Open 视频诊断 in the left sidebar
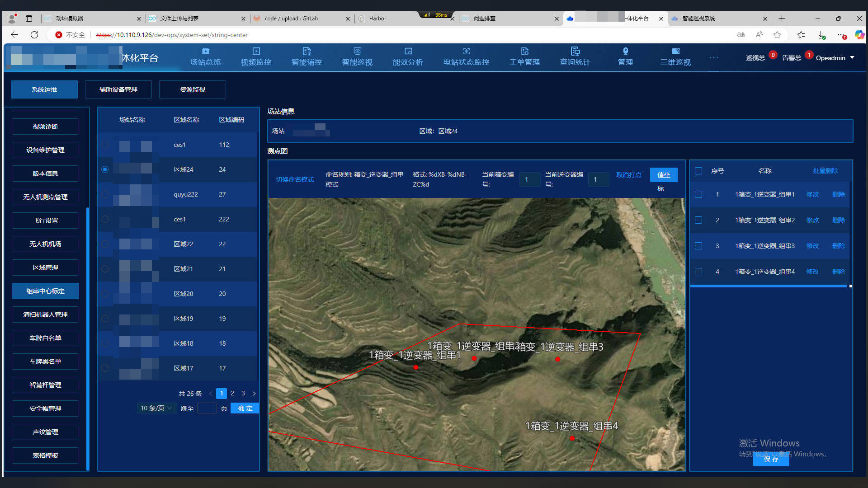This screenshot has height=488, width=868. pyautogui.click(x=45, y=127)
